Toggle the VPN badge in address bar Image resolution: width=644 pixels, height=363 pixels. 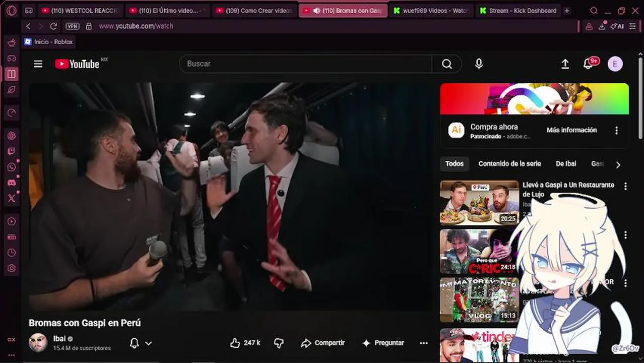click(x=73, y=26)
